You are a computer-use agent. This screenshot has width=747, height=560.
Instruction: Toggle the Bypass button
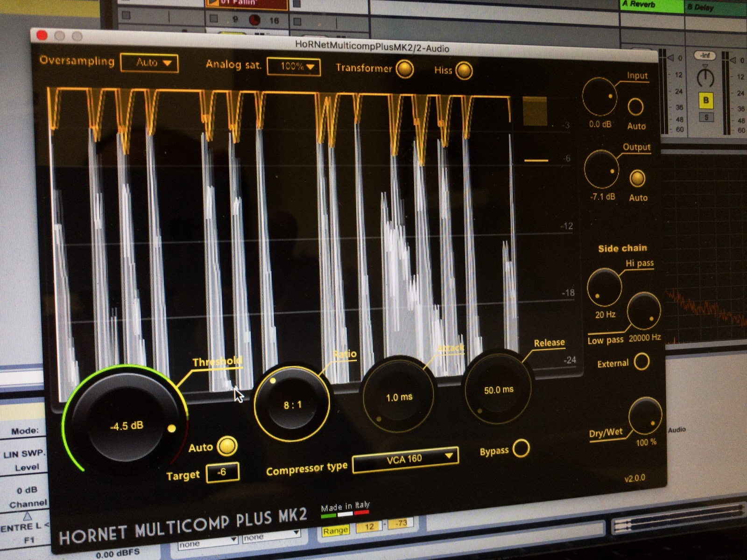coord(521,448)
